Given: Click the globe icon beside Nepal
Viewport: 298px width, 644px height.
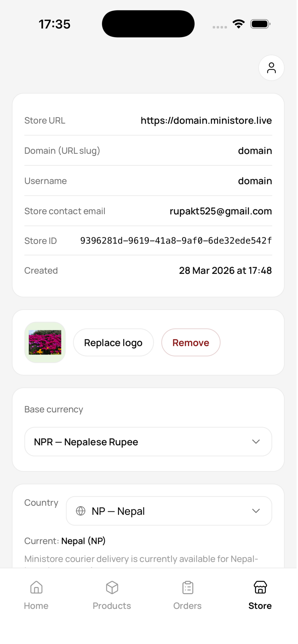Looking at the screenshot, I should click(x=81, y=513).
